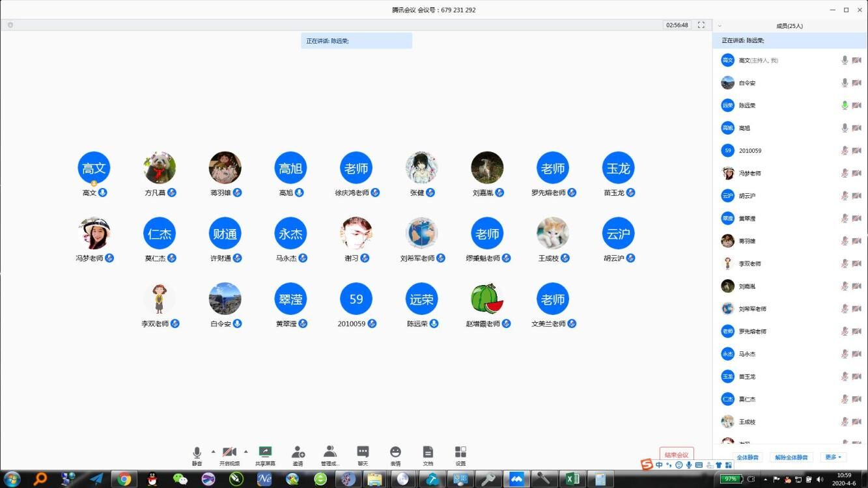Open the 设置 settings icon
The image size is (868, 488).
pyautogui.click(x=460, y=452)
